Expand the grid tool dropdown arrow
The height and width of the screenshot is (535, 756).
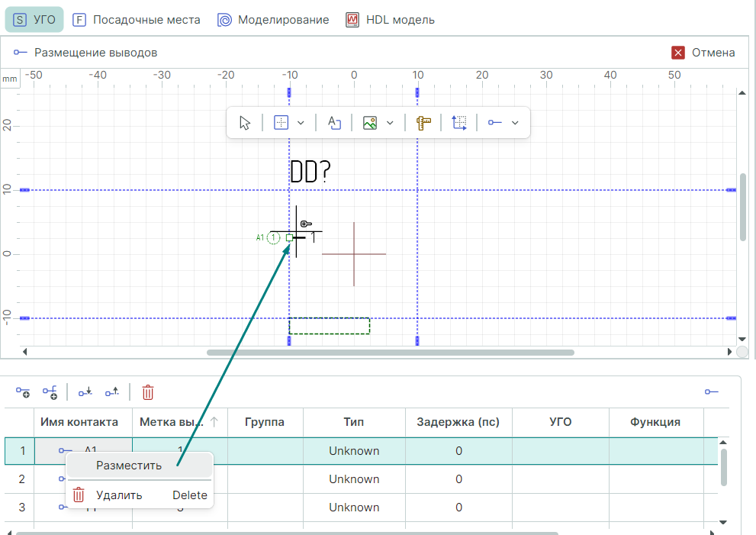[301, 123]
